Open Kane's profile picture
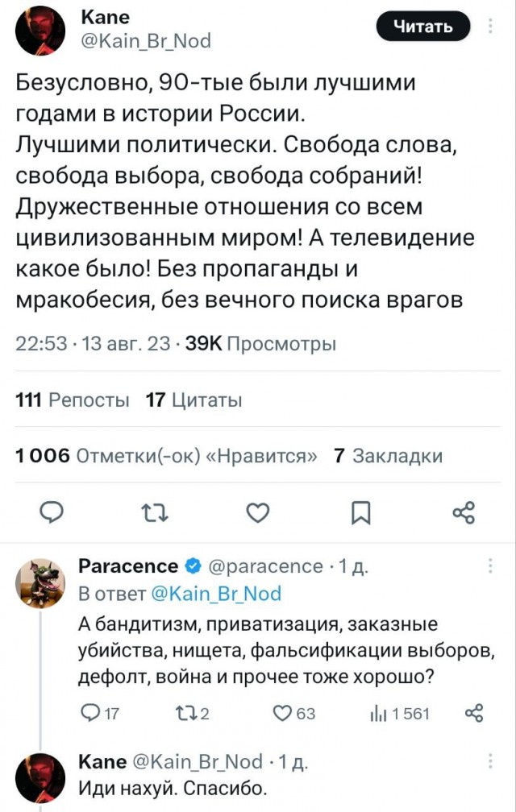 click(x=39, y=27)
